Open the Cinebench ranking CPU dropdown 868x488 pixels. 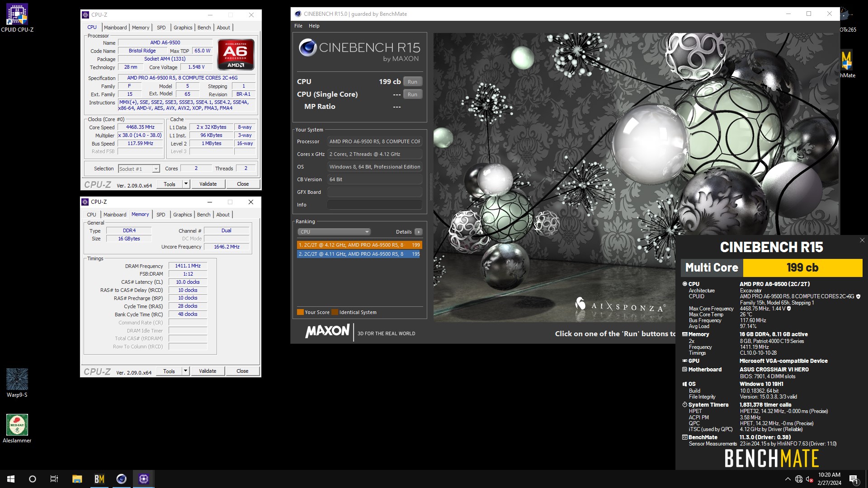(334, 232)
